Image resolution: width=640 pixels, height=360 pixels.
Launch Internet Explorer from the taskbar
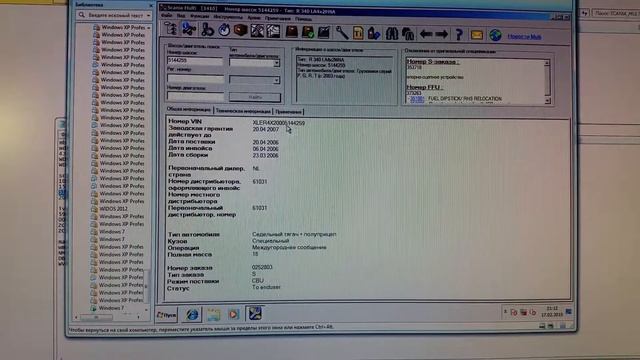[192, 314]
